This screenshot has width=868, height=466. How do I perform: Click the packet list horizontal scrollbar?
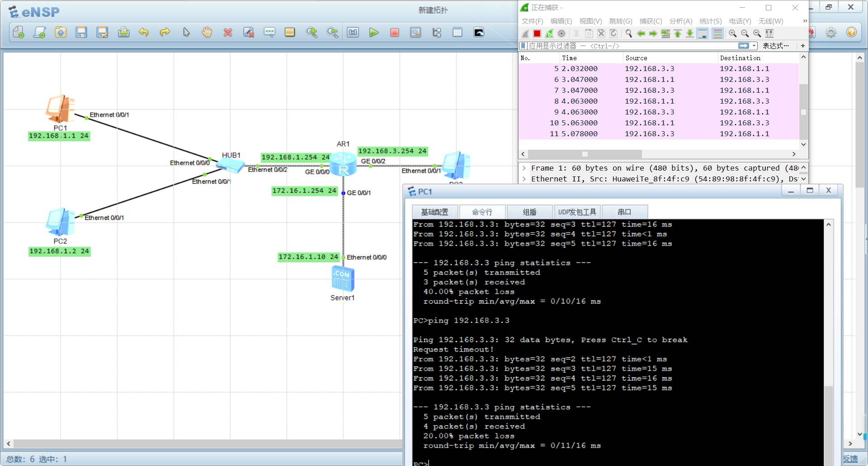coord(585,154)
